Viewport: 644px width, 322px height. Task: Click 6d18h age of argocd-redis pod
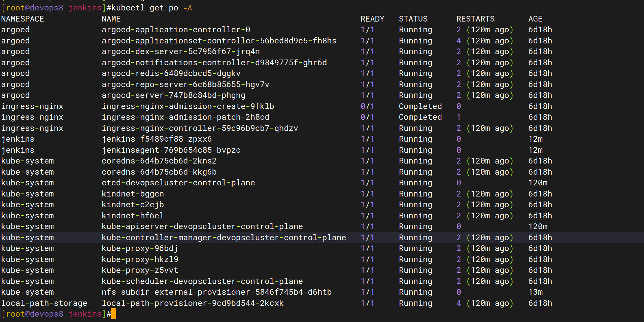(540, 73)
